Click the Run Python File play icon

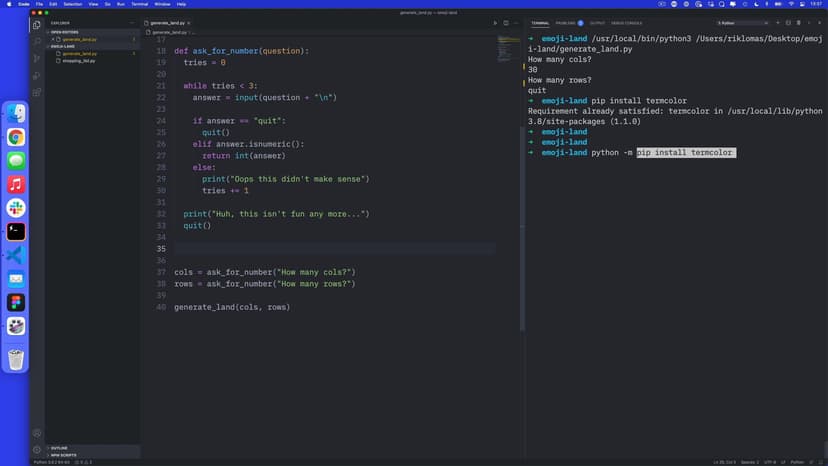(x=494, y=22)
